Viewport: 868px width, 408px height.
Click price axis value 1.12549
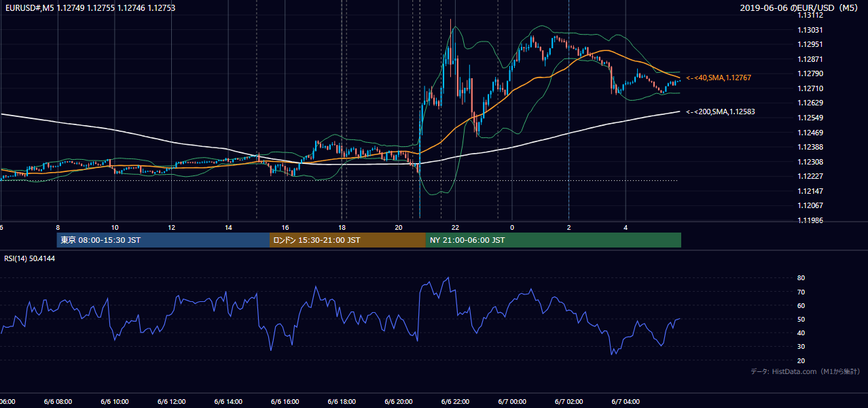(810, 118)
